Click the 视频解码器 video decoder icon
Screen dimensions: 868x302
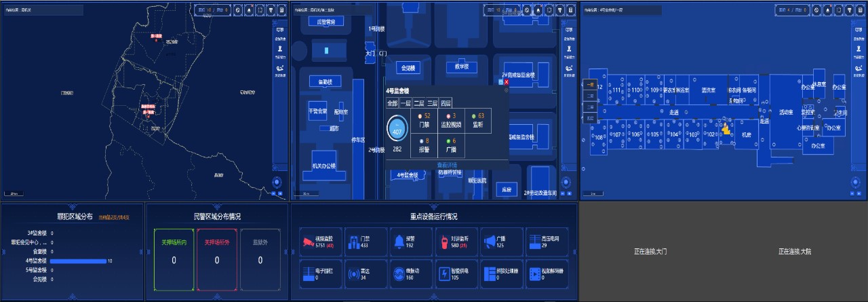[x=534, y=274]
